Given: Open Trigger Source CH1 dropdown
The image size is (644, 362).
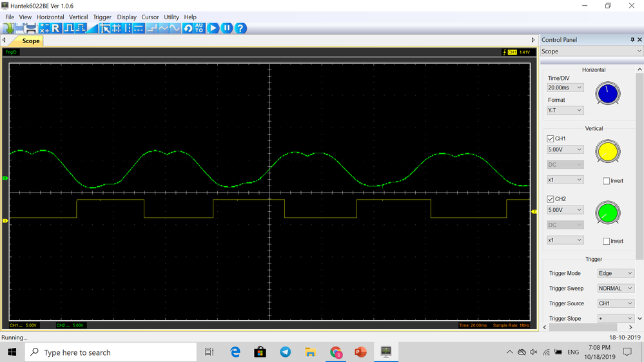Looking at the screenshot, I should [616, 303].
